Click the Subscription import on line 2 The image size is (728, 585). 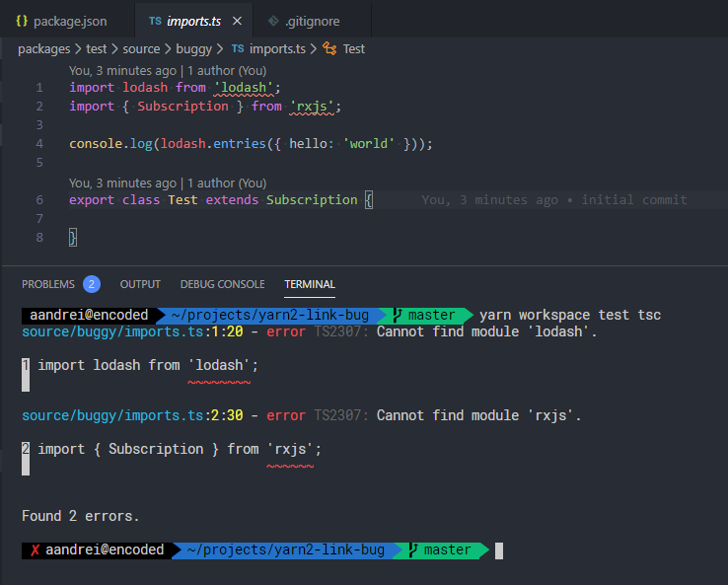[x=182, y=107]
